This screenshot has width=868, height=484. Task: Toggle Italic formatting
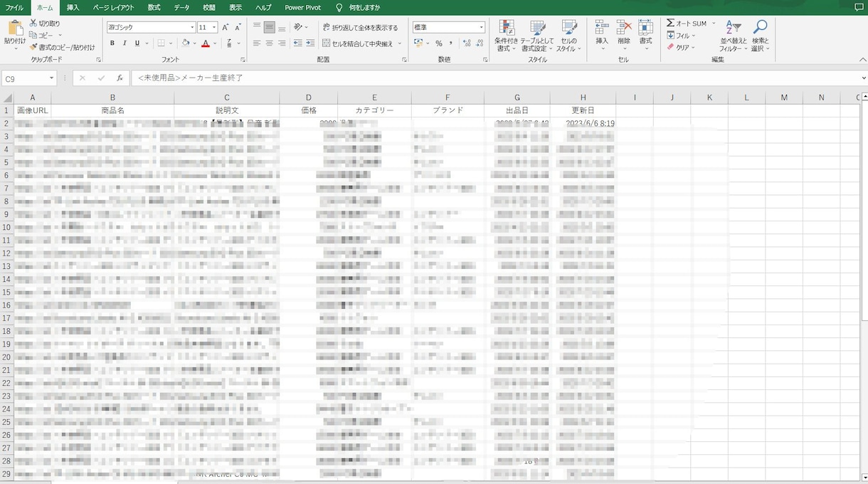click(x=125, y=43)
